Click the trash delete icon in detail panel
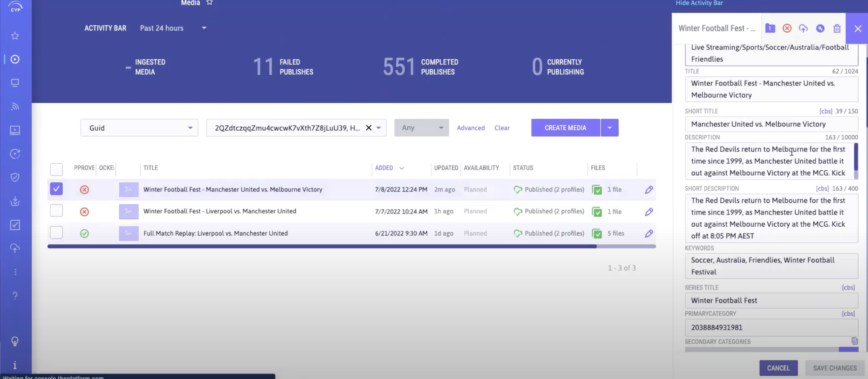868x379 pixels. [x=837, y=28]
